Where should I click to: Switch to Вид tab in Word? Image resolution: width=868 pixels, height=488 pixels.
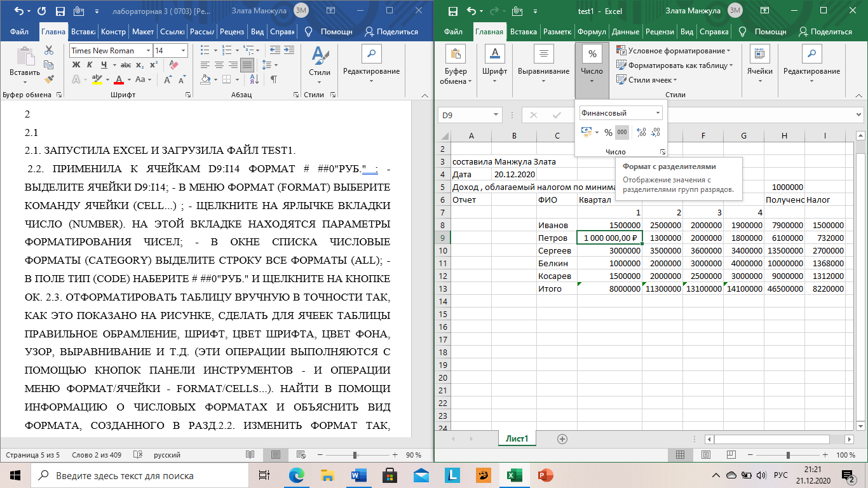point(257,32)
